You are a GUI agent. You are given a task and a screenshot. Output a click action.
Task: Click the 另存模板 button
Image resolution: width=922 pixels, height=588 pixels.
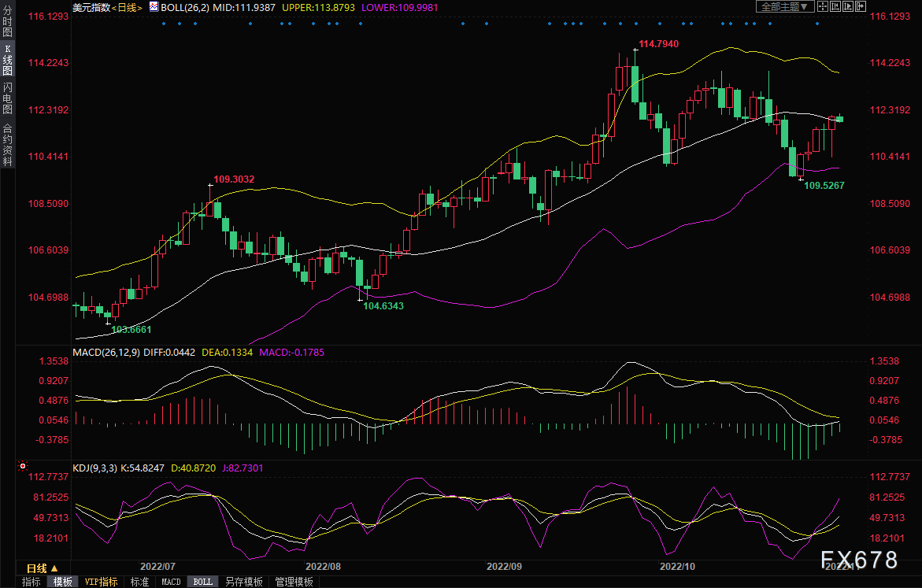243,582
